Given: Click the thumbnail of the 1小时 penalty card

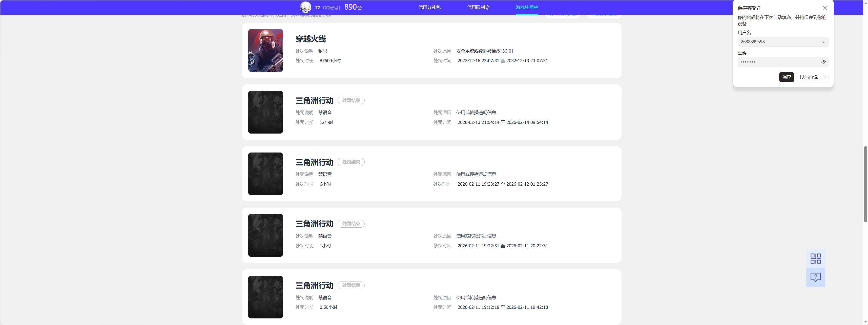Looking at the screenshot, I should [x=265, y=235].
